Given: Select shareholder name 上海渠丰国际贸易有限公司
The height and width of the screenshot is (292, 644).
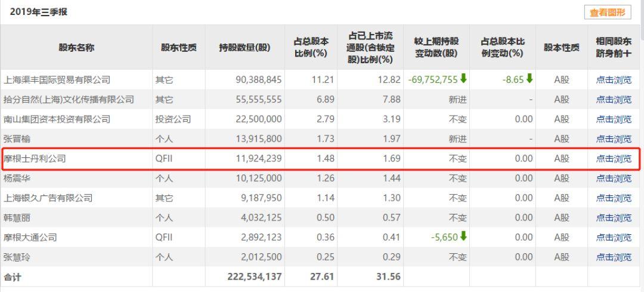Looking at the screenshot, I should [57, 80].
